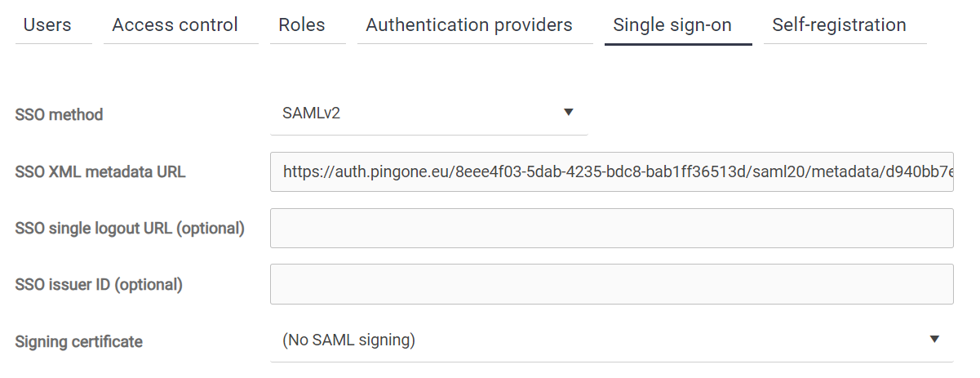Go to the Roles tab
This screenshot has width=980, height=378.
tap(301, 25)
